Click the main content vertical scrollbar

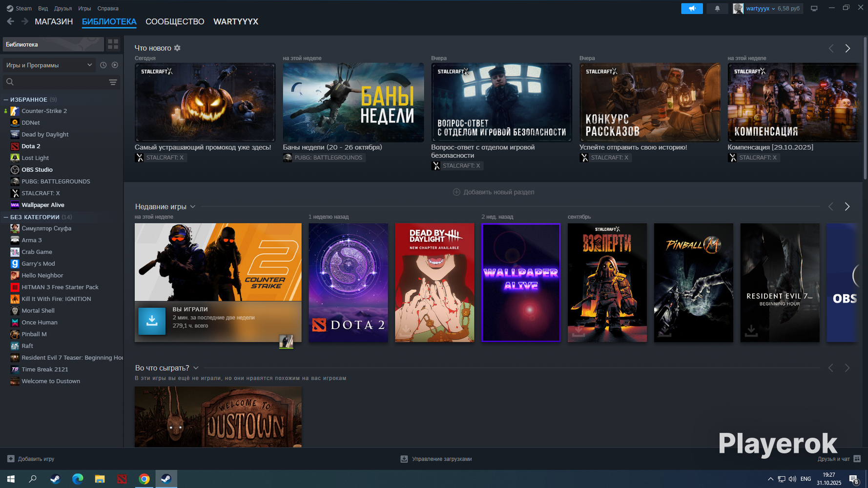(x=865, y=107)
